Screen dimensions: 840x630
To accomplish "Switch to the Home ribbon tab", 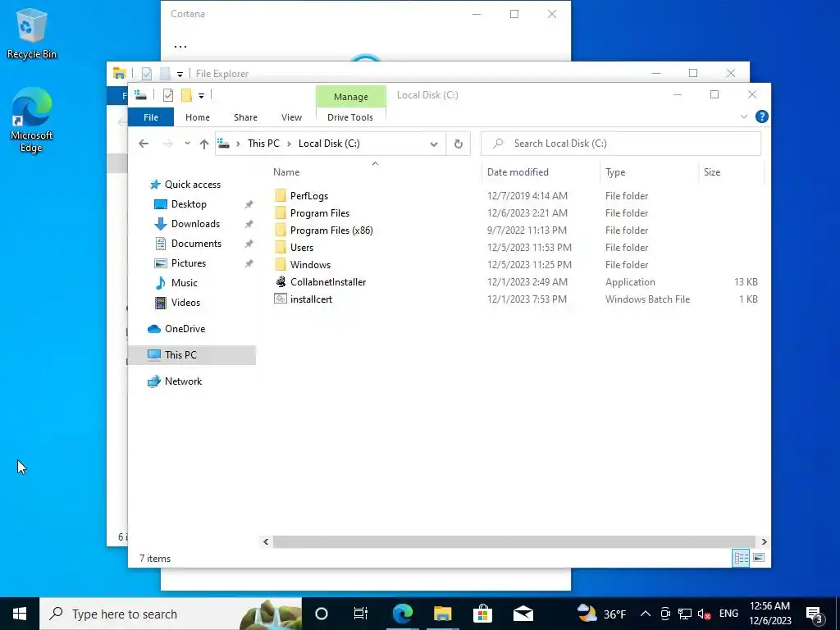I will pyautogui.click(x=198, y=117).
